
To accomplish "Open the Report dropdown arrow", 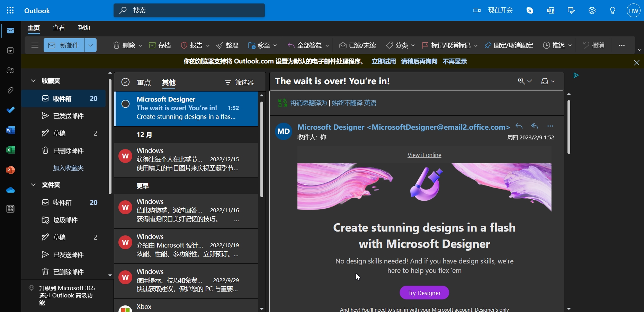I will coord(208,45).
